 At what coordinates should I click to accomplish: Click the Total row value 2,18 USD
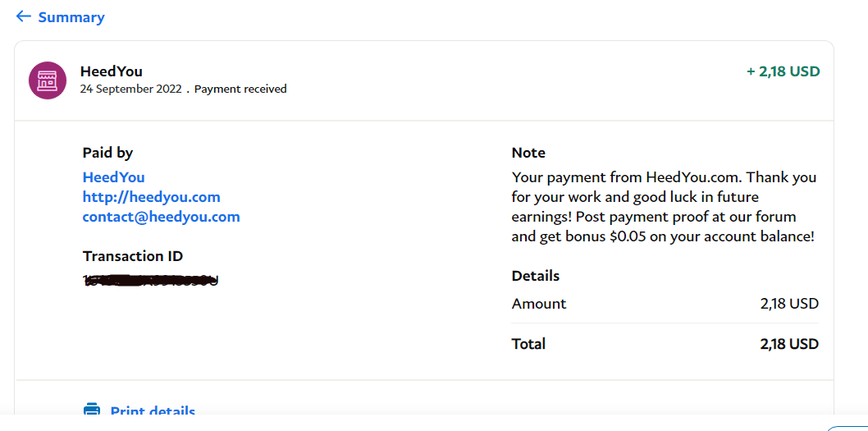pos(789,344)
